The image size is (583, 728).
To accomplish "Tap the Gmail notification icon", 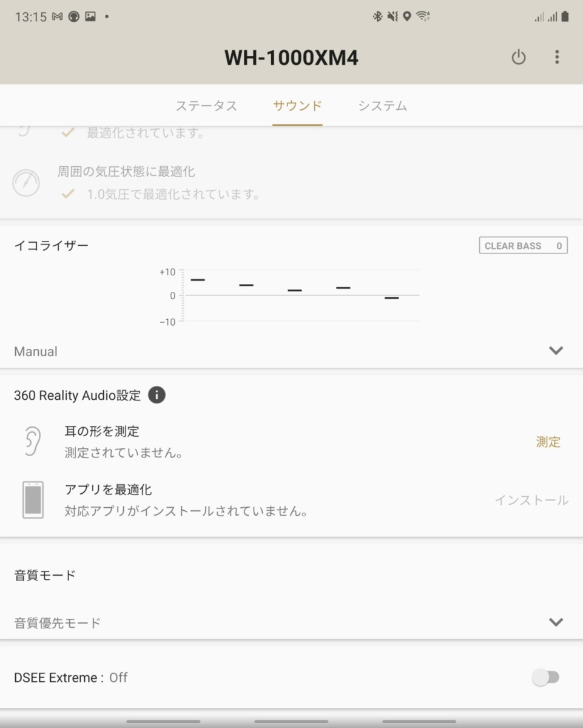I will click(x=58, y=16).
